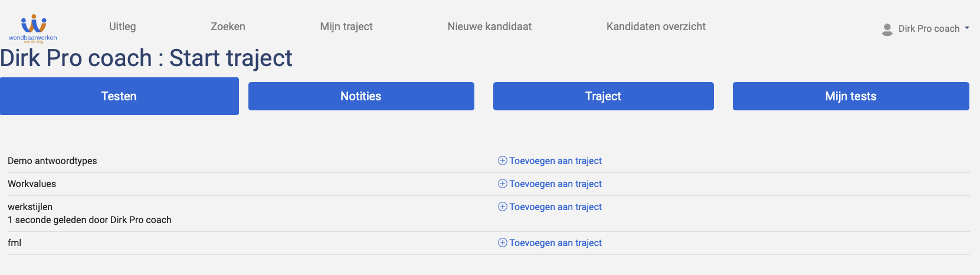
Task: Select Nieuwe kandidaat in top navigation
Action: click(490, 27)
